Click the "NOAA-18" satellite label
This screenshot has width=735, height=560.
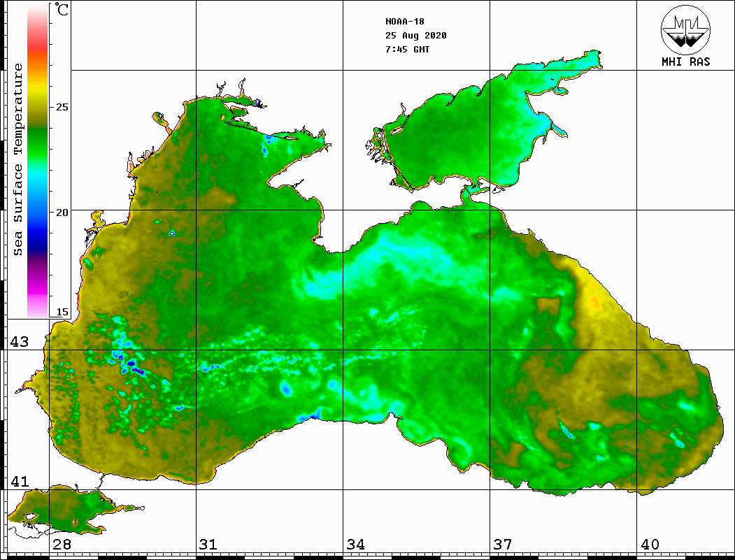(404, 22)
